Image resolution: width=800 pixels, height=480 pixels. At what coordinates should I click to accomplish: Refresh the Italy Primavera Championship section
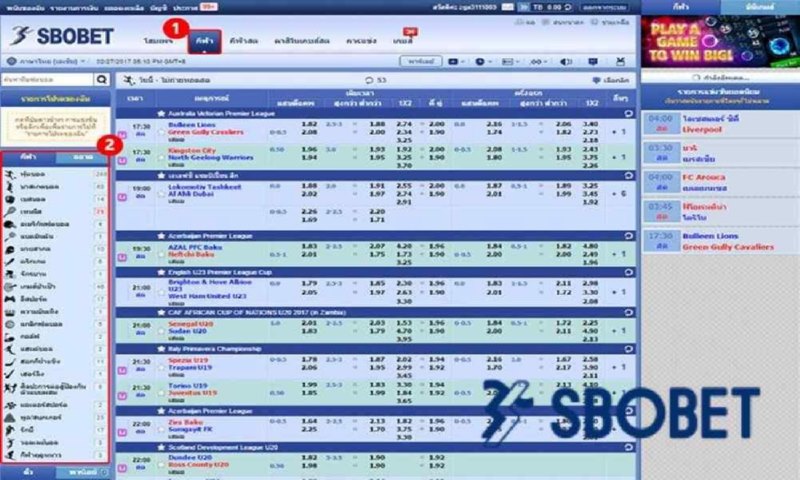[x=629, y=349]
